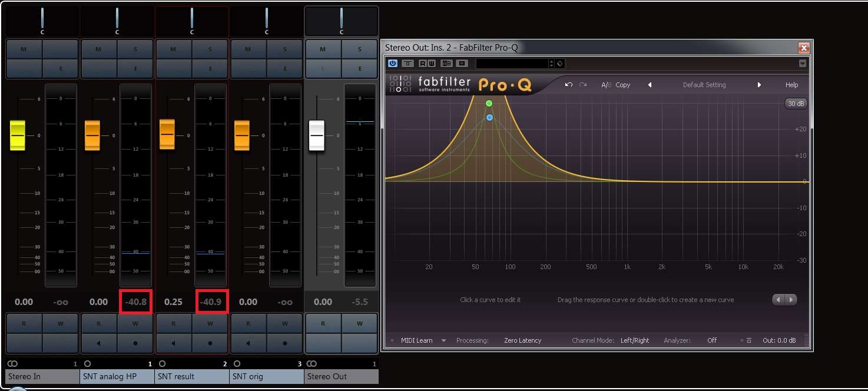
Task: Click the plugin bypass icon beside power
Action: click(408, 63)
